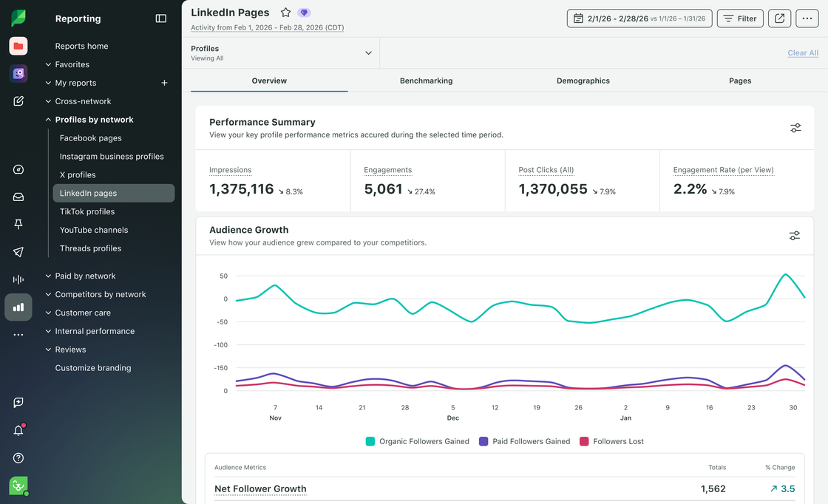
Task: Expand the Cross-network section
Action: click(x=78, y=101)
